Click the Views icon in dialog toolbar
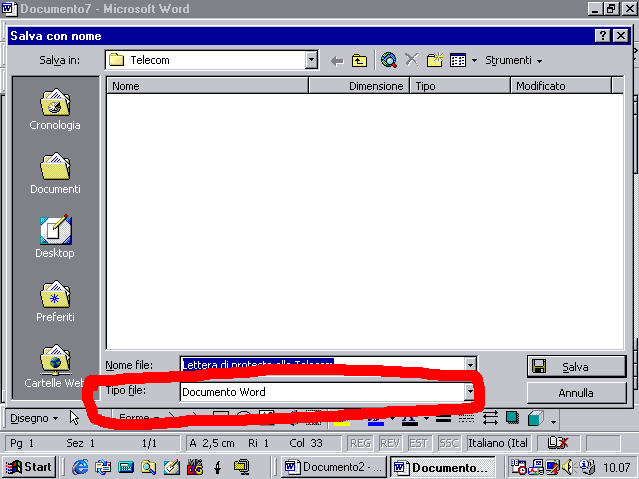639x479 pixels. pyautogui.click(x=458, y=60)
